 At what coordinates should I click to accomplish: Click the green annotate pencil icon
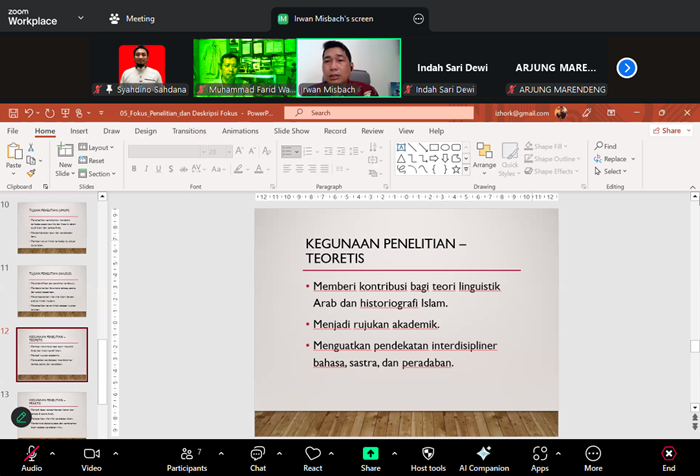[x=21, y=418]
